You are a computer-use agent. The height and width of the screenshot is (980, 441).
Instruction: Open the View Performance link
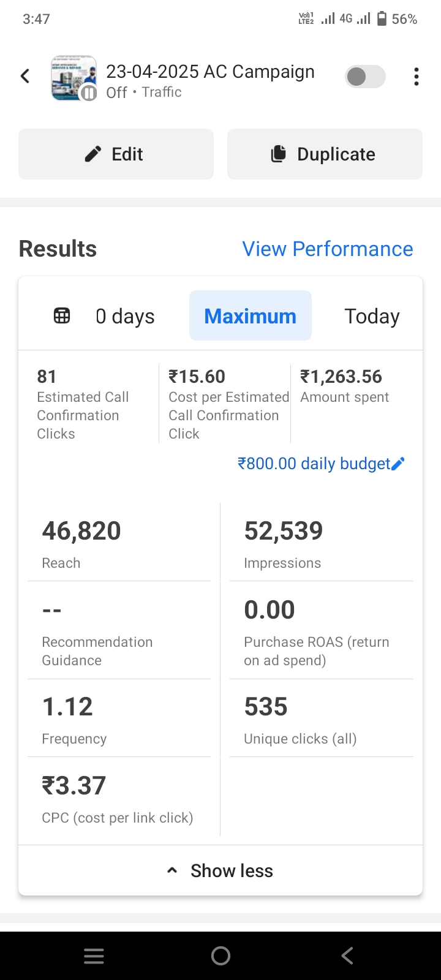(327, 249)
